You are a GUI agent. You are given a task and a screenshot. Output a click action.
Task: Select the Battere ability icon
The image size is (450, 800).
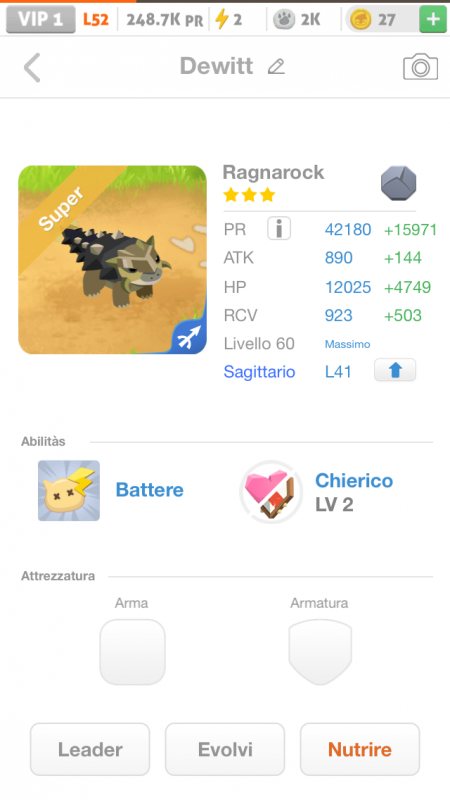click(69, 490)
